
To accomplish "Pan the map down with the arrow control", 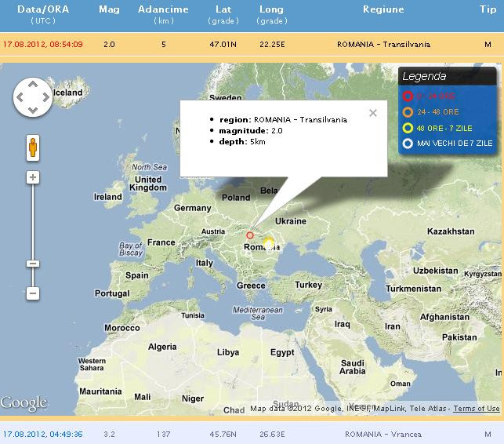I will click(32, 109).
